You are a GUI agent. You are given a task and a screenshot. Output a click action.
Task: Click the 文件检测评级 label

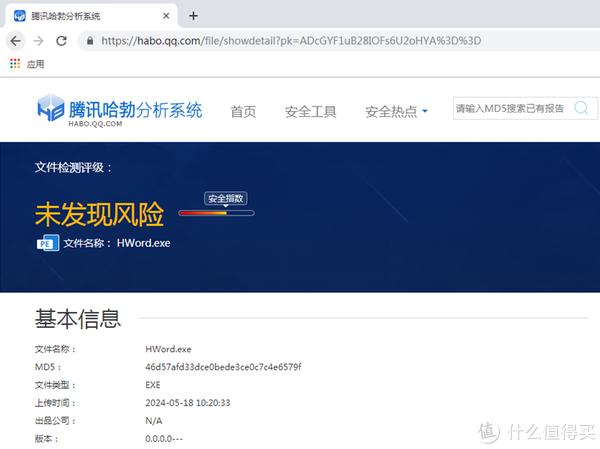pyautogui.click(x=73, y=167)
